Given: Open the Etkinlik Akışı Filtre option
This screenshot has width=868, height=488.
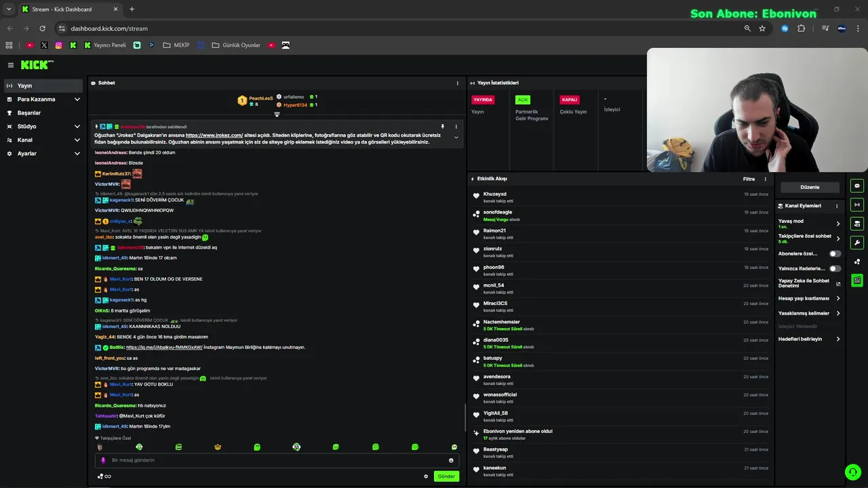Looking at the screenshot, I should pyautogui.click(x=749, y=179).
